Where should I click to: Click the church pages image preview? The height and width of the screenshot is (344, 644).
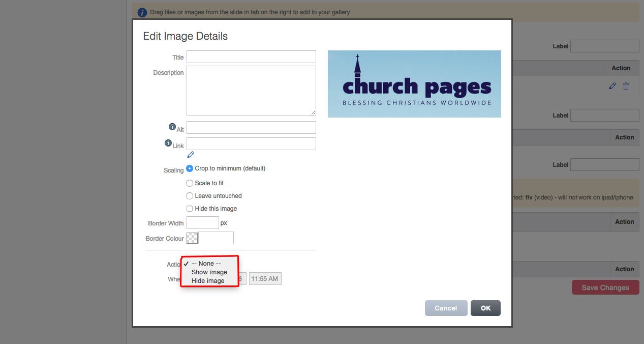(414, 84)
